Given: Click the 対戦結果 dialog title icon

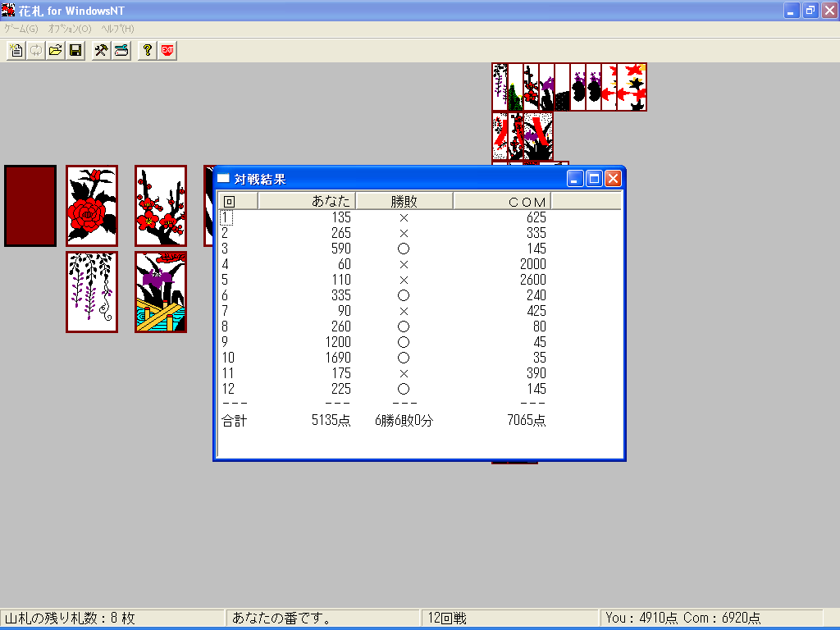Looking at the screenshot, I should 223,178.
